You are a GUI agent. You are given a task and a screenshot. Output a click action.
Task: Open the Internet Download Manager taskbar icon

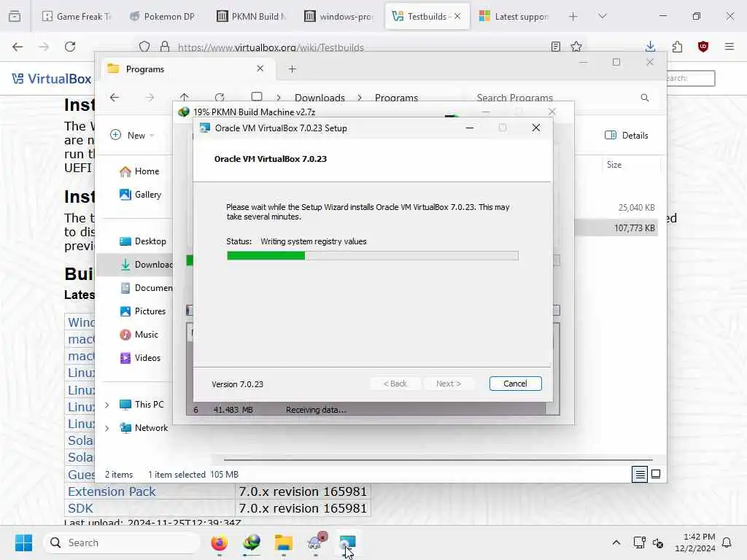coord(252,542)
